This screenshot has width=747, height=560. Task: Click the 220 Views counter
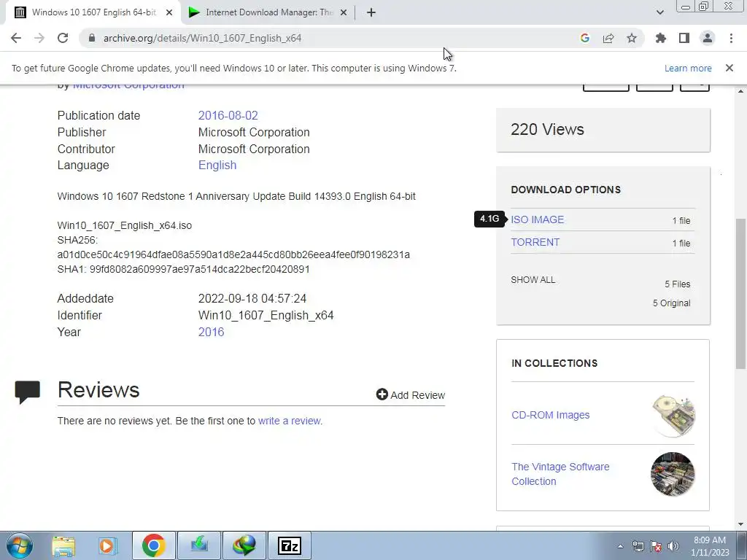click(x=547, y=130)
